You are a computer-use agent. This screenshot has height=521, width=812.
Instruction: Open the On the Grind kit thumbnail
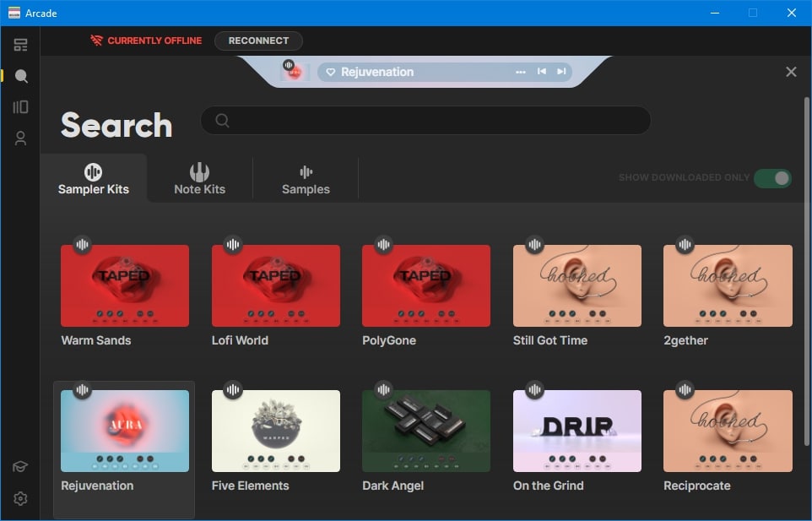577,431
